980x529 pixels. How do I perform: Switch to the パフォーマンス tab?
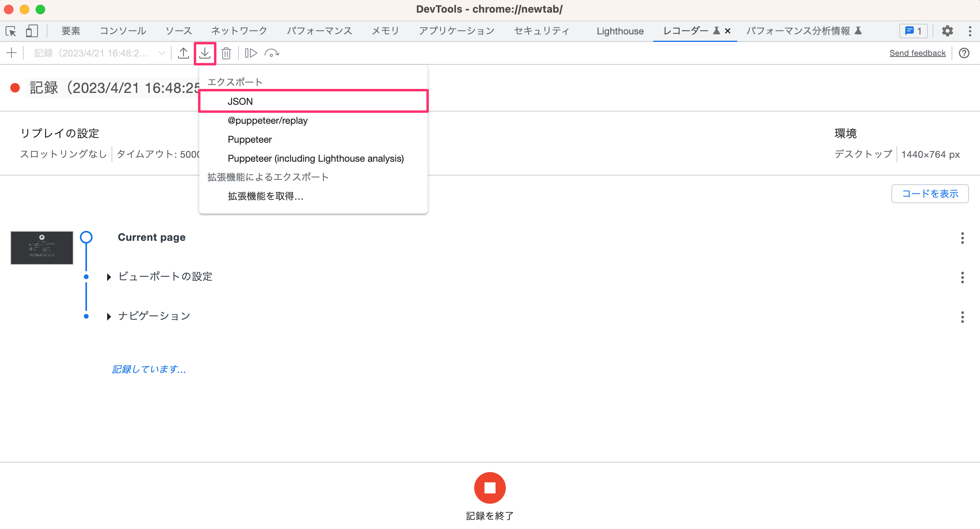tap(320, 31)
